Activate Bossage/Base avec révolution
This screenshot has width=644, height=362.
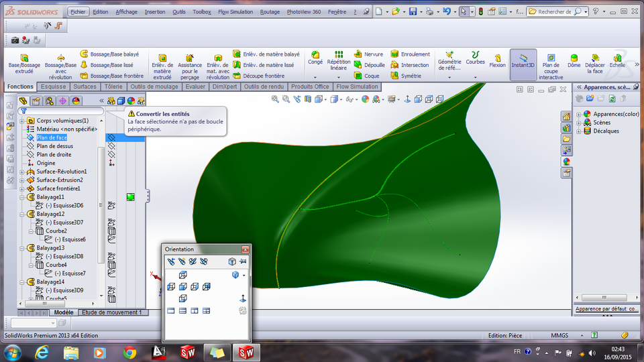[x=60, y=66]
